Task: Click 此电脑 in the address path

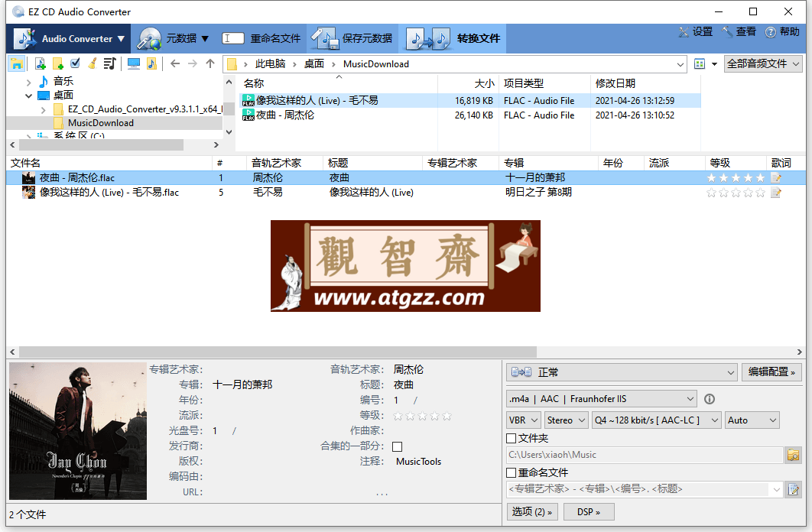Action: click(270, 64)
